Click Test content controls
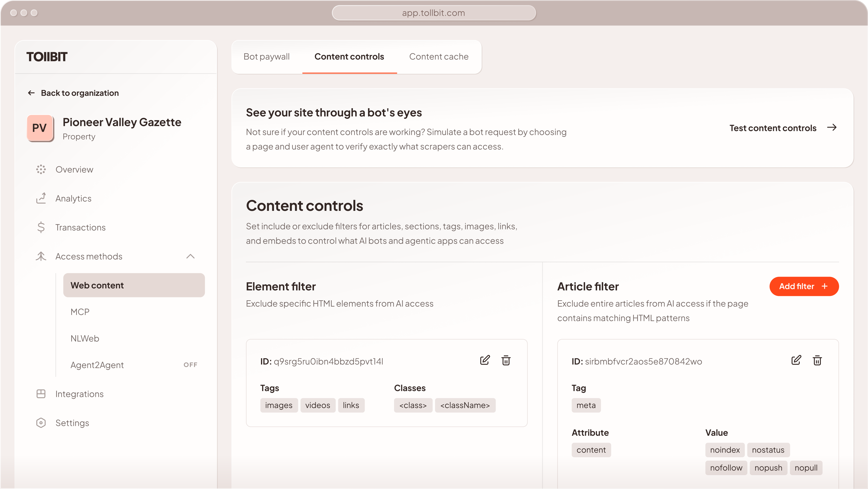The image size is (868, 489). pyautogui.click(x=773, y=128)
